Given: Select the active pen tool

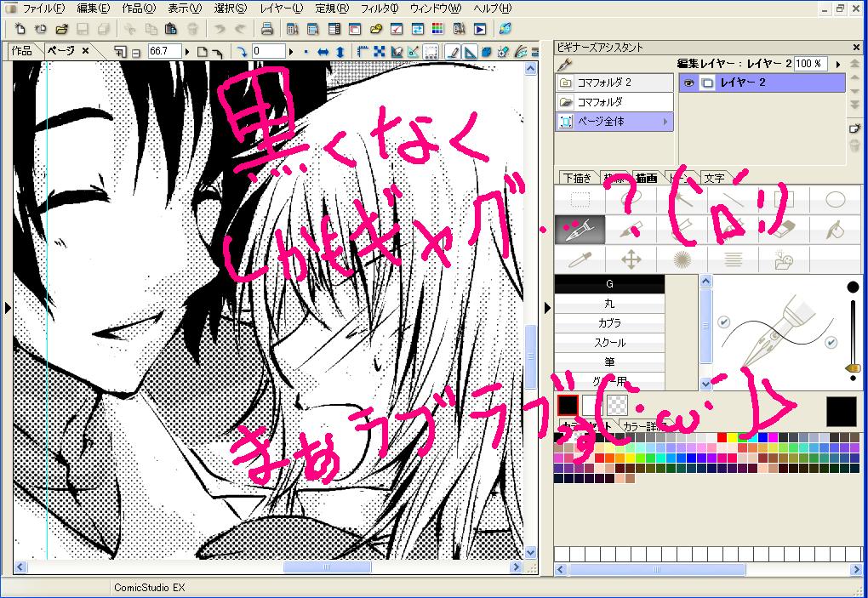Looking at the screenshot, I should (x=580, y=229).
